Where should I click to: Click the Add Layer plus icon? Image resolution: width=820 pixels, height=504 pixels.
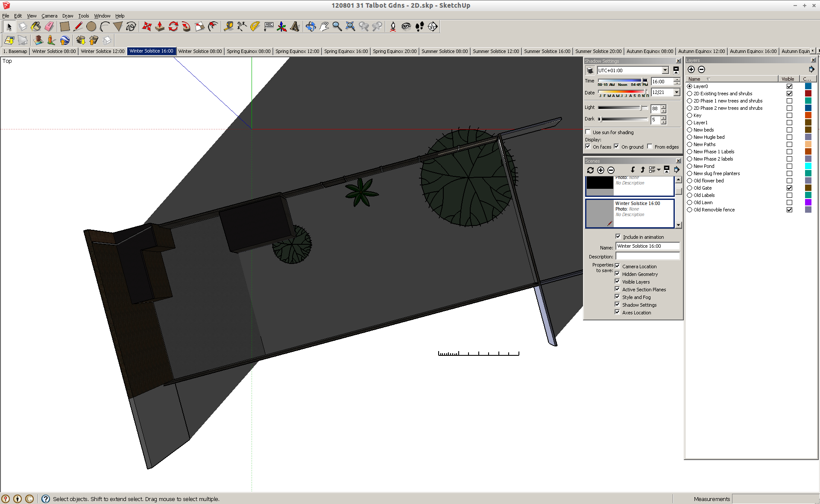(x=691, y=69)
